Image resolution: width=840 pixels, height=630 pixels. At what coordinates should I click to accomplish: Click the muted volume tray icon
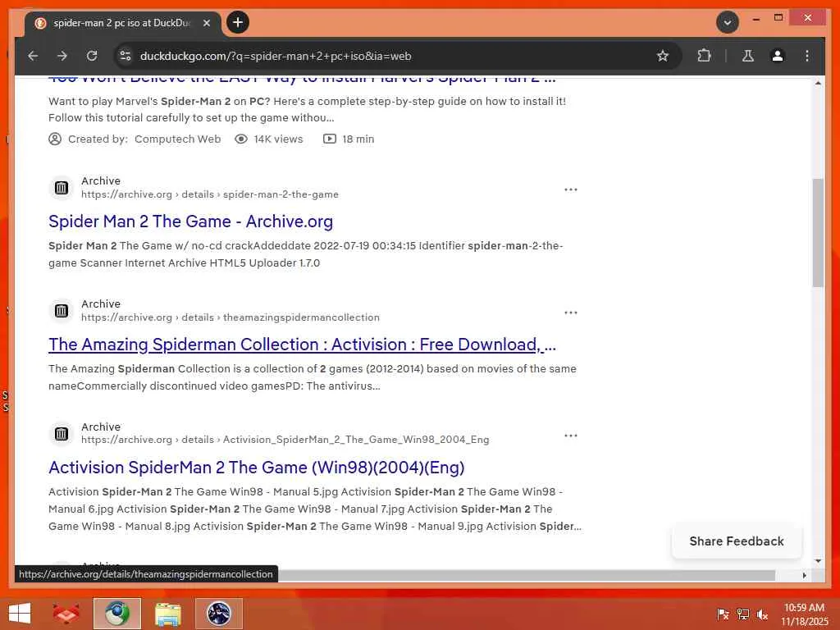pyautogui.click(x=763, y=614)
